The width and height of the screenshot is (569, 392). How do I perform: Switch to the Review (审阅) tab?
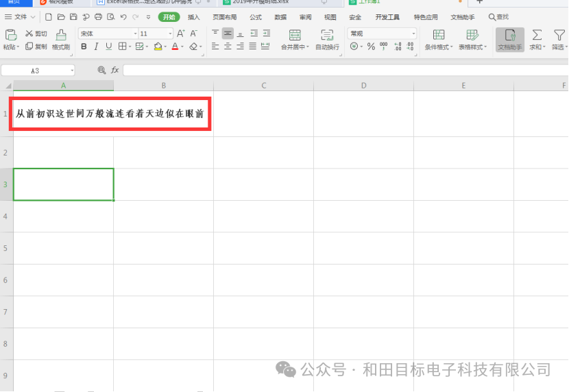click(x=306, y=17)
